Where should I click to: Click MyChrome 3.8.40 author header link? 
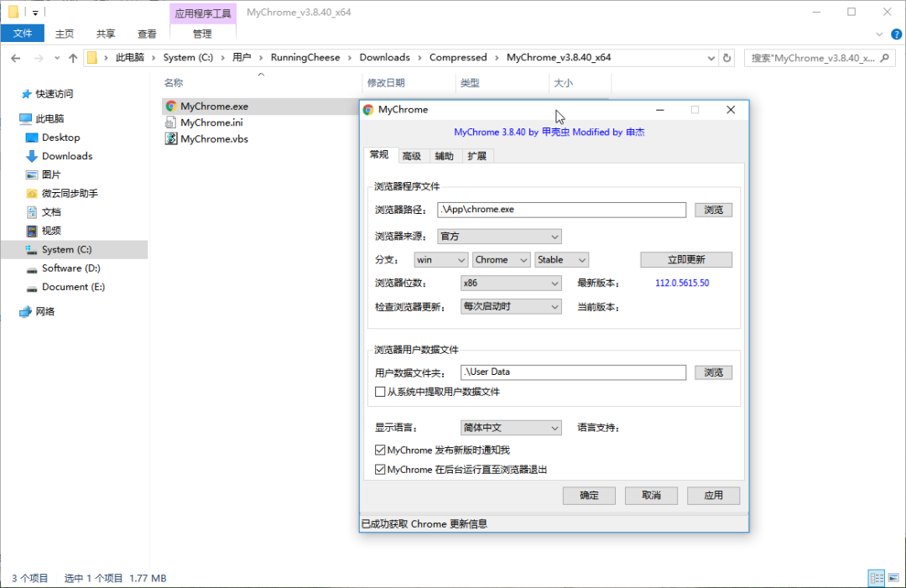coord(549,133)
